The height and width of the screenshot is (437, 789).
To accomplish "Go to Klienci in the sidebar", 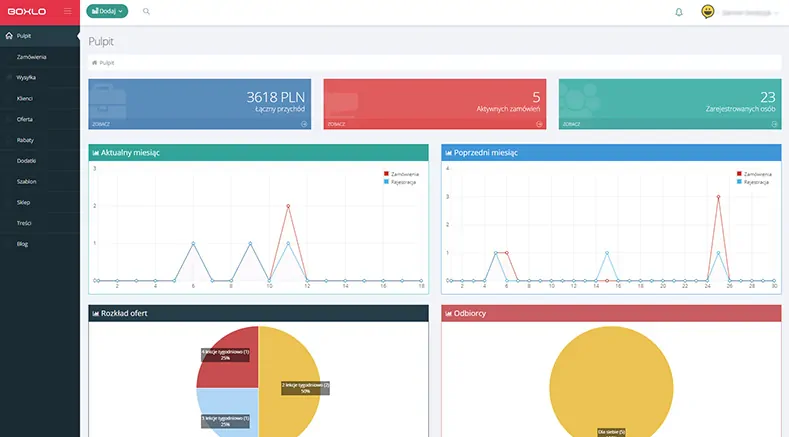I will coord(26,98).
